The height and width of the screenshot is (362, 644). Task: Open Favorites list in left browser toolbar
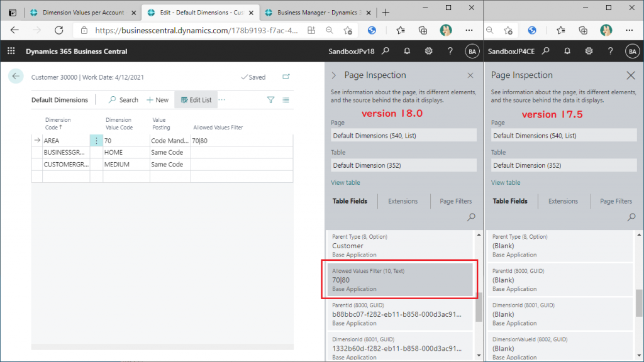pyautogui.click(x=401, y=30)
